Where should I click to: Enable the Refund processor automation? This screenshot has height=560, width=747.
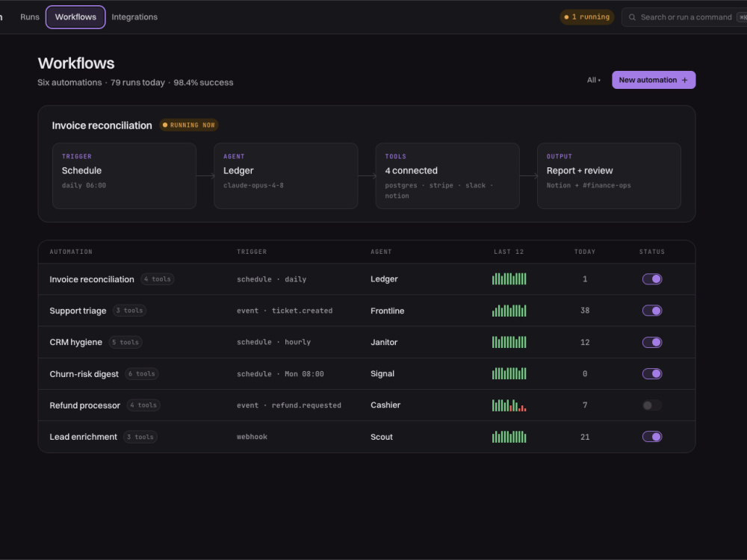click(652, 405)
